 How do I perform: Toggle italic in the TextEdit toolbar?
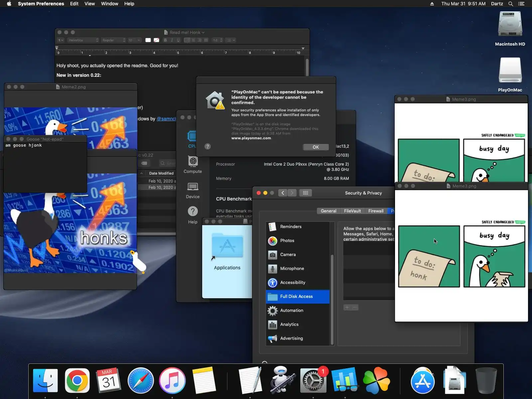tap(172, 40)
